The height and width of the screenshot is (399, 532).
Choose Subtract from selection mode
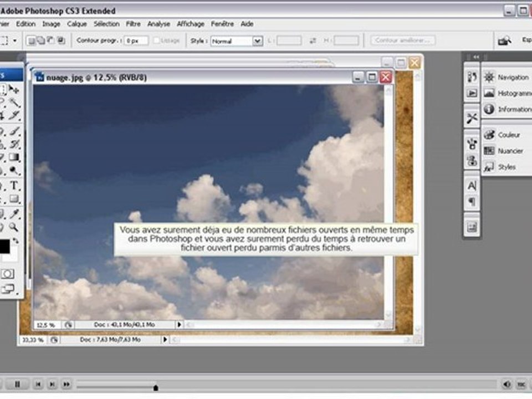(x=51, y=40)
